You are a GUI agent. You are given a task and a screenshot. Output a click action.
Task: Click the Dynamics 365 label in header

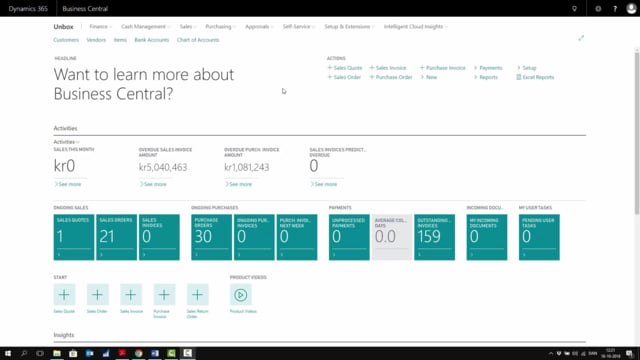point(28,9)
